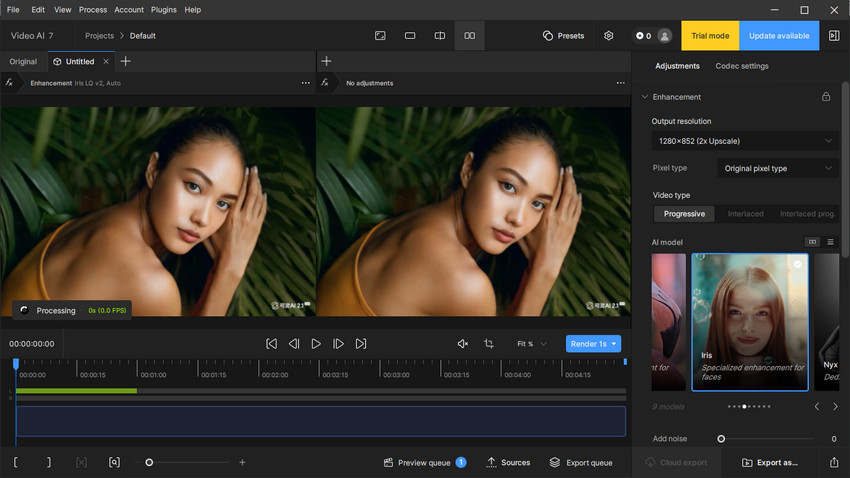
Task: Click timeline zoom in plus icon
Action: point(242,462)
